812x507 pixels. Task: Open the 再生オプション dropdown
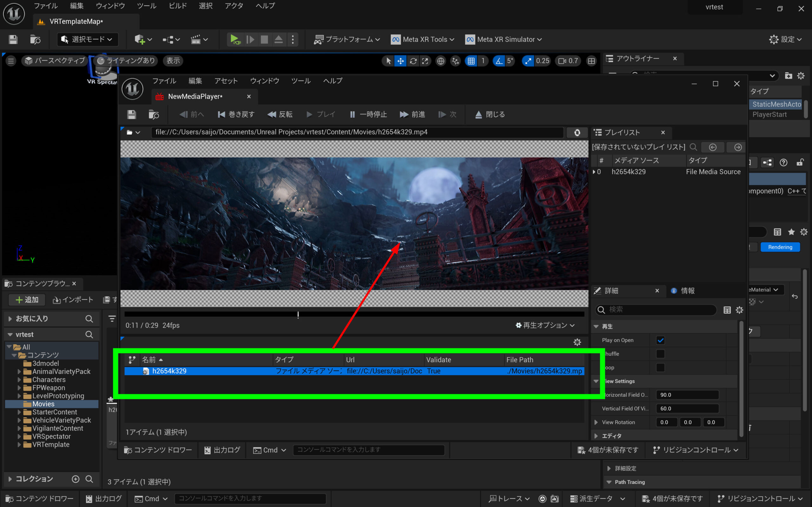(x=545, y=325)
